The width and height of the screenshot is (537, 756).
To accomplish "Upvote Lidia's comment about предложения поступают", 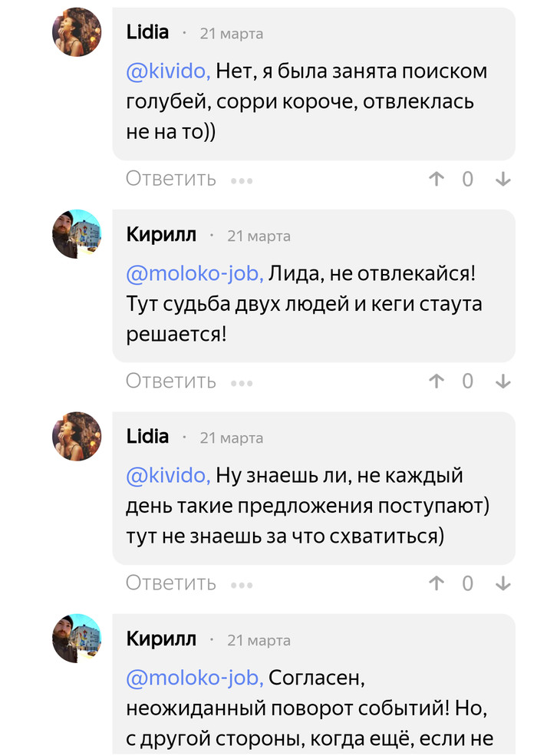I will pyautogui.click(x=437, y=583).
